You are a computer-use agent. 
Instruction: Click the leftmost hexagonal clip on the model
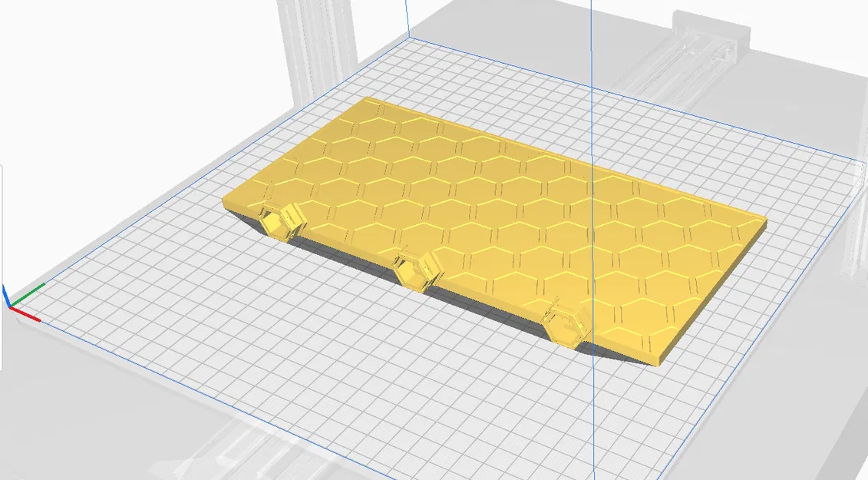click(280, 221)
